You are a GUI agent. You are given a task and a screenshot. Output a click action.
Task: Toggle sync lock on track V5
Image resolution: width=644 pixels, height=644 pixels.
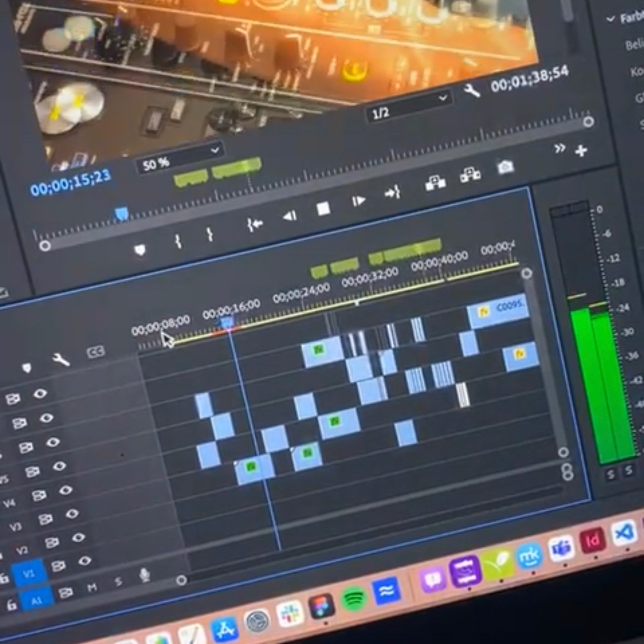tap(33, 472)
